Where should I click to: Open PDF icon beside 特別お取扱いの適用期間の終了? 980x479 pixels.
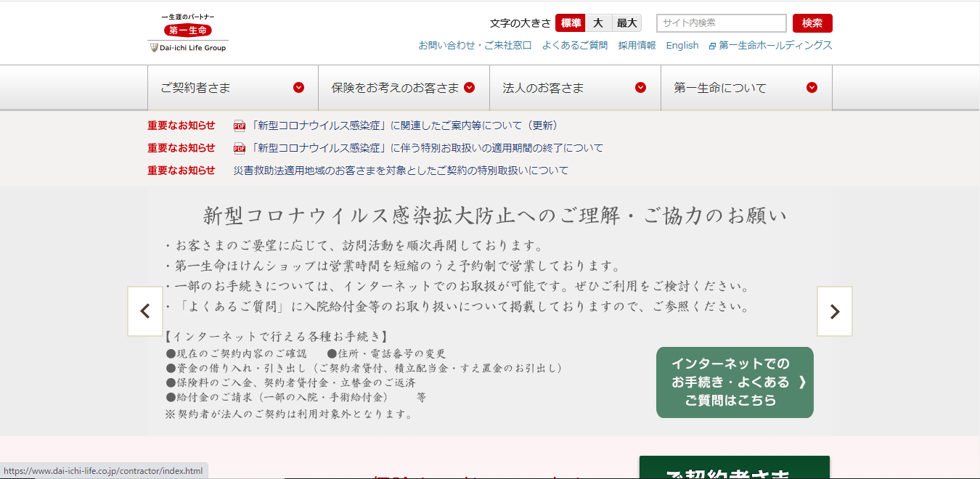[x=240, y=148]
